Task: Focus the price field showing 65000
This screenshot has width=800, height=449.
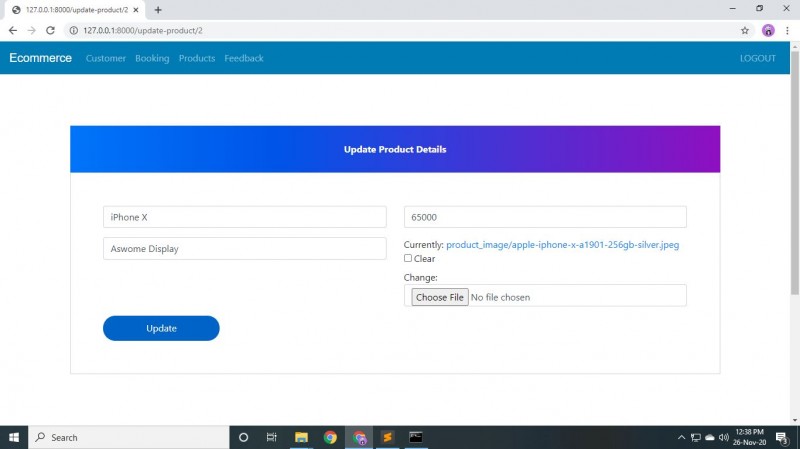Action: tap(545, 217)
